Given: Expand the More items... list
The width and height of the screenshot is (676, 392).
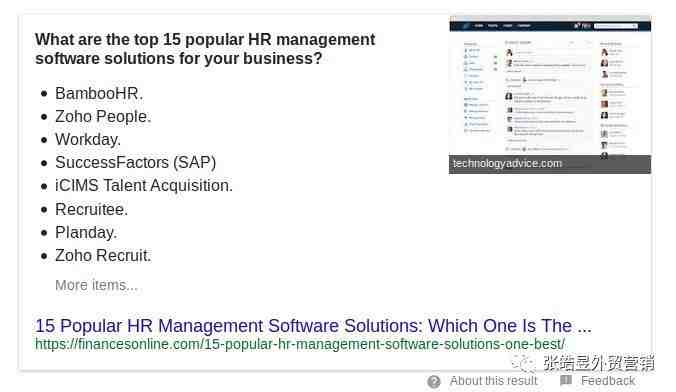Looking at the screenshot, I should tap(96, 285).
